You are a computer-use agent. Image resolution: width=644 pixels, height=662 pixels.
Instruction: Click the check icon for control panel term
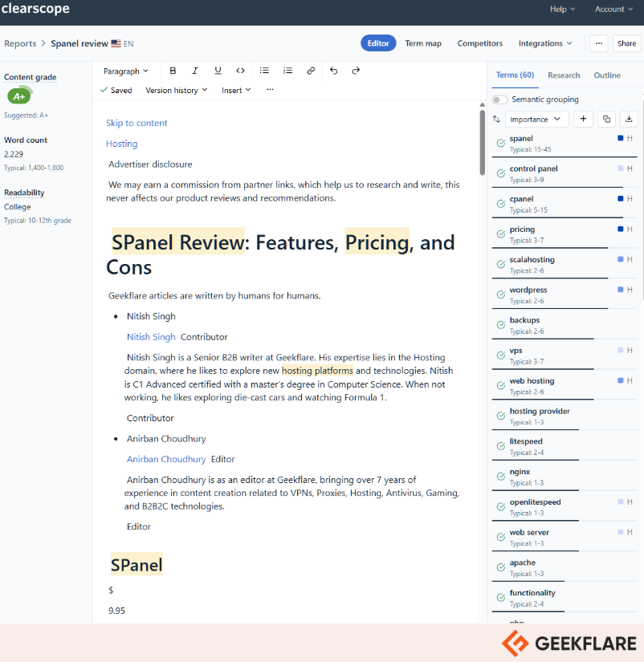[x=501, y=173]
